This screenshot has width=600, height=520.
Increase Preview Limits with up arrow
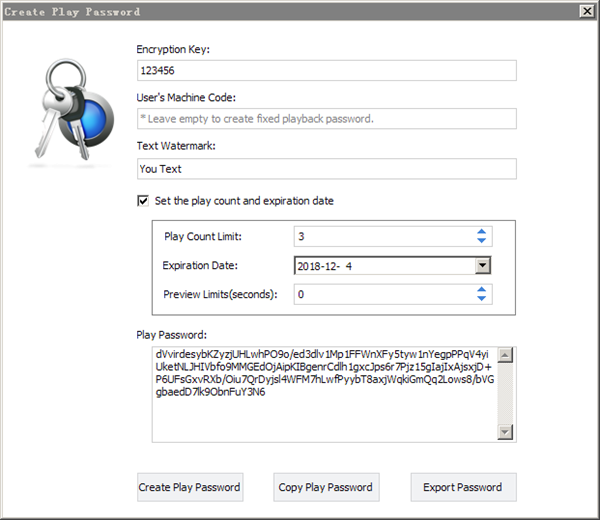coord(481,290)
